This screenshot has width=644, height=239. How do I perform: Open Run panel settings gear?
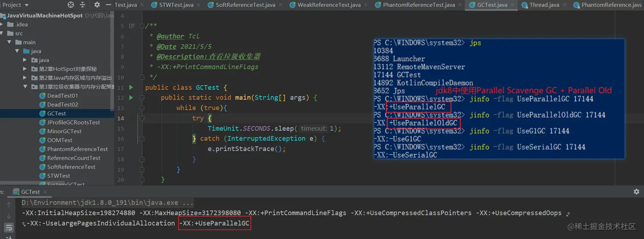tap(636, 192)
